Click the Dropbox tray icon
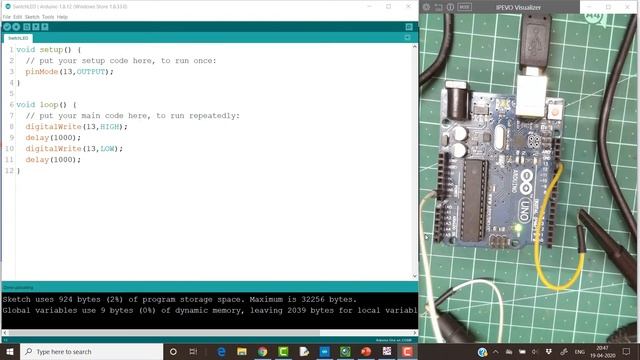The image size is (640, 360). click(x=549, y=351)
